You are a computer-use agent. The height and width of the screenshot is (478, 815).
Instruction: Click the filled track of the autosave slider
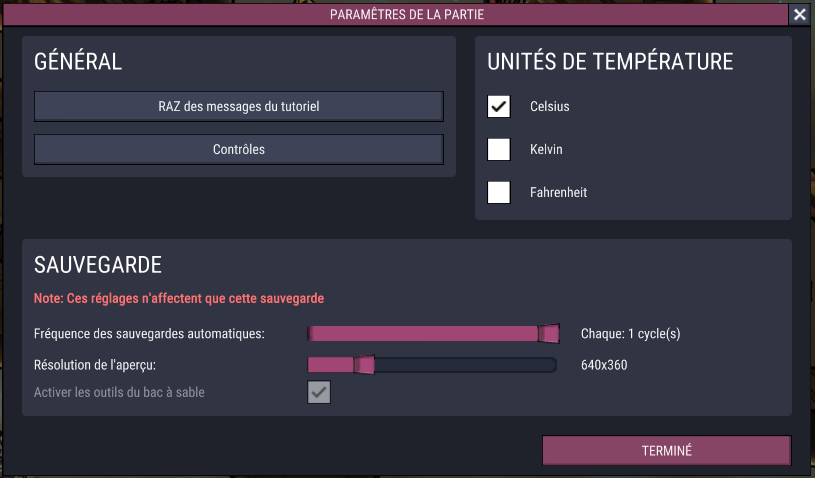420,333
